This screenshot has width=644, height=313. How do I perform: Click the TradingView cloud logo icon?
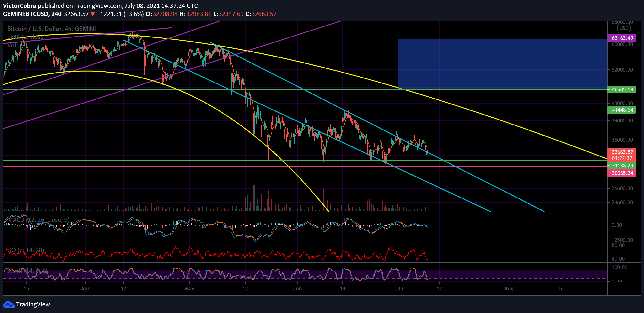tap(9, 304)
